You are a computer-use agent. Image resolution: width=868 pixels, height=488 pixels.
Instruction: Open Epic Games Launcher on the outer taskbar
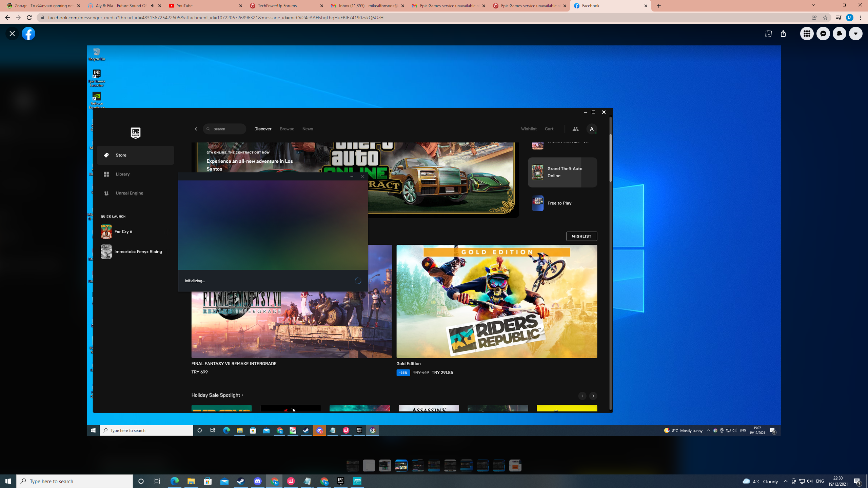(341, 481)
